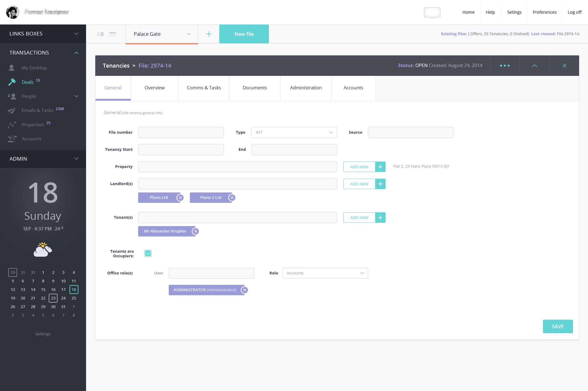Click the New file button

(243, 34)
